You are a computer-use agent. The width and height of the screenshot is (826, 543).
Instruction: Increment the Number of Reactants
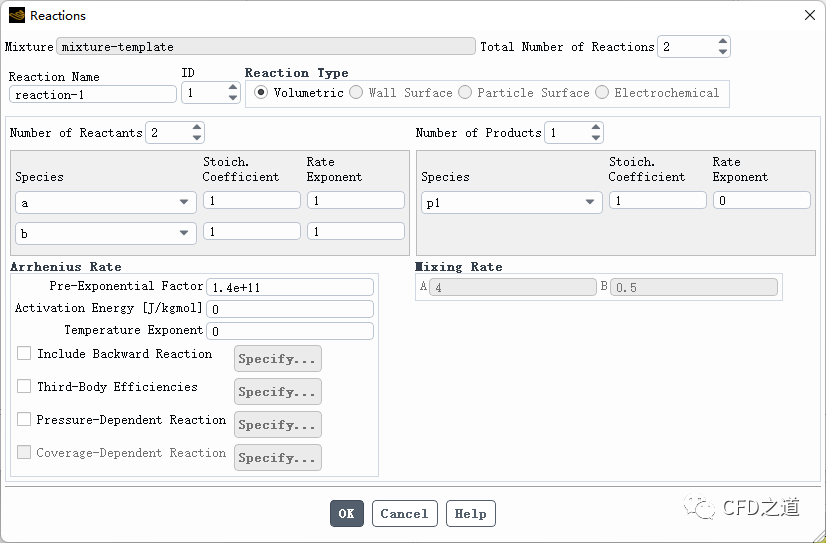(x=197, y=128)
